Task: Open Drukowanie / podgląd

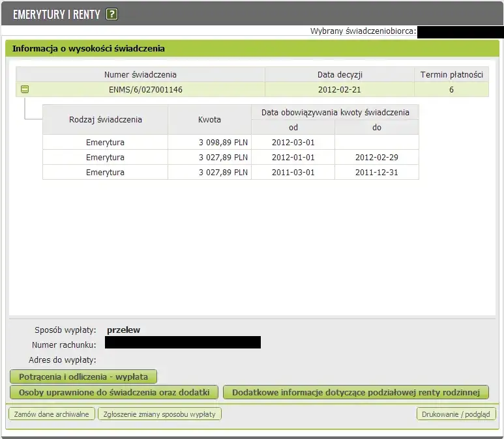Action: [x=456, y=414]
